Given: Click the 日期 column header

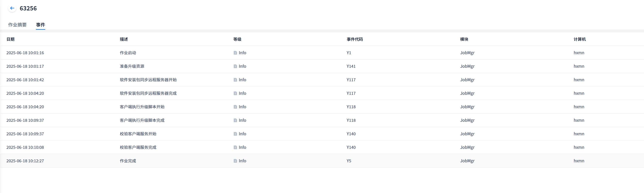Looking at the screenshot, I should pos(10,39).
